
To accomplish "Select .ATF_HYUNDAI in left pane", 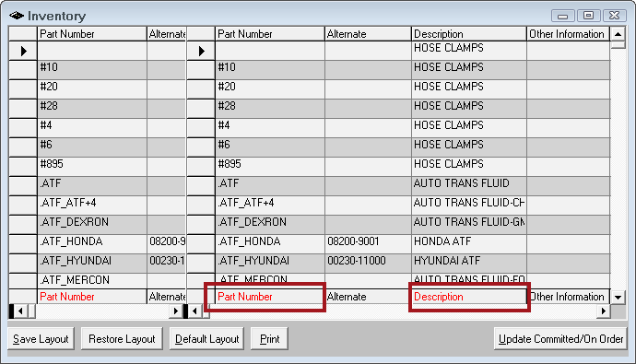I will (91, 264).
